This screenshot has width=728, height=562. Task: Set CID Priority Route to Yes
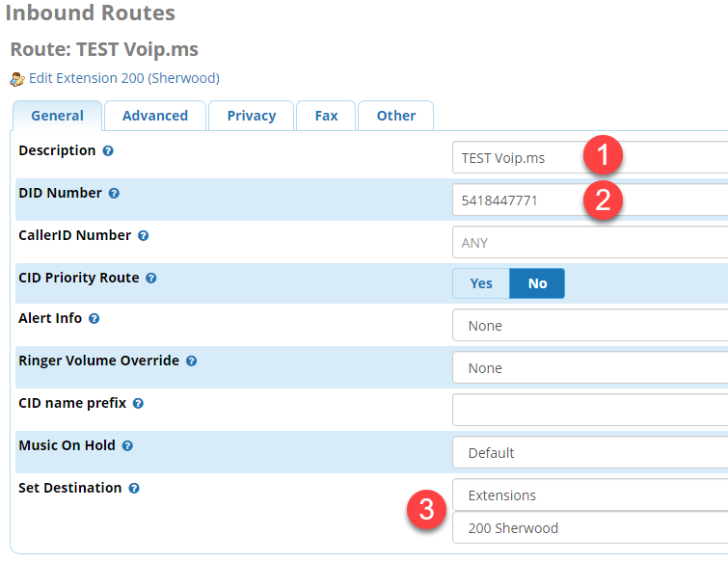pos(481,283)
